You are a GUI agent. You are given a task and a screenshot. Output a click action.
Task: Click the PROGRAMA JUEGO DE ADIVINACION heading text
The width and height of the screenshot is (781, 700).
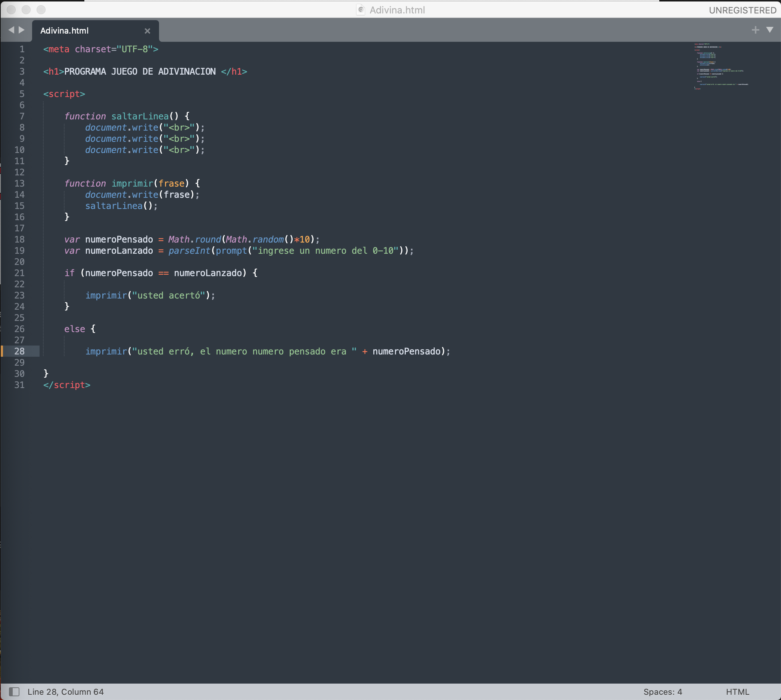coord(140,72)
